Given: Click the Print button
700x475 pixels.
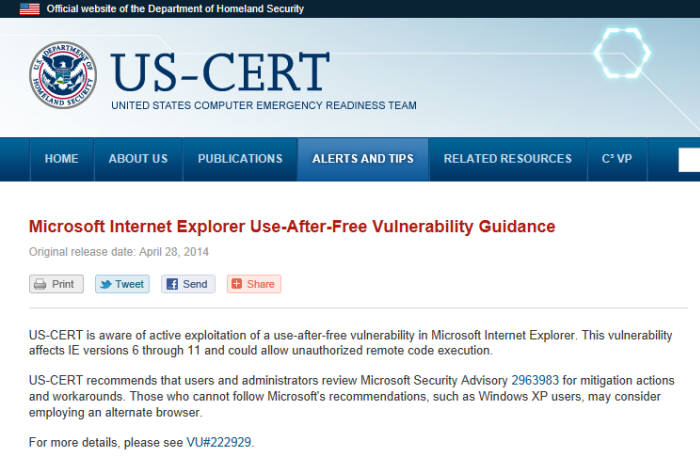Looking at the screenshot, I should (56, 284).
